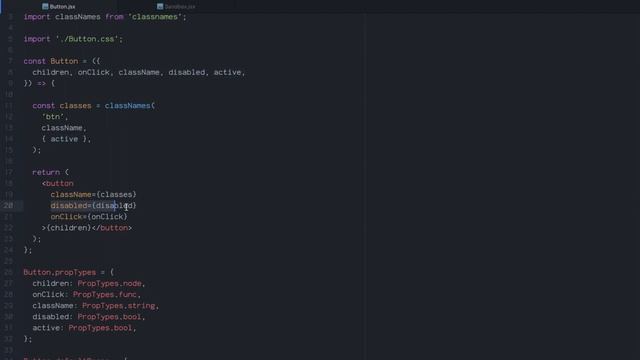
Task: Click the "disabled: PropTypes.bool," line
Action: (89, 317)
